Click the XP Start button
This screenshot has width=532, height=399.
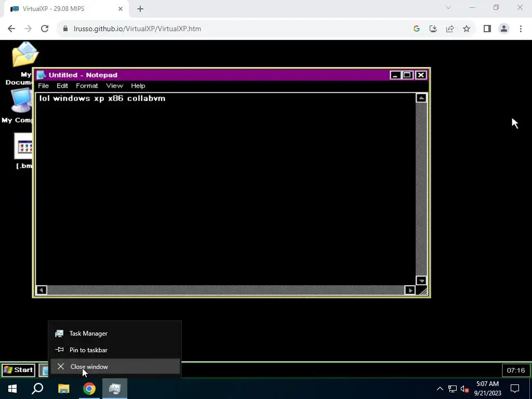[x=18, y=370]
